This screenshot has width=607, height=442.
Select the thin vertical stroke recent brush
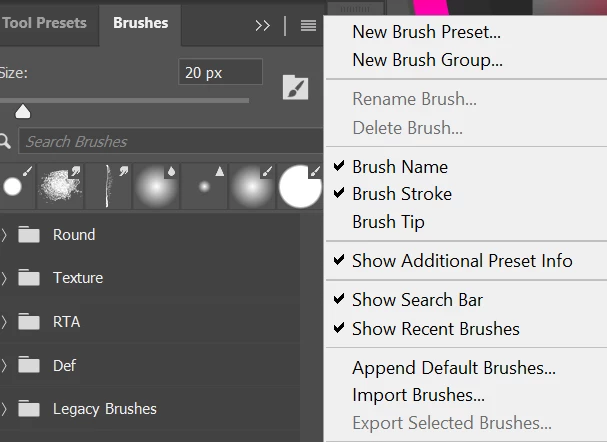108,186
